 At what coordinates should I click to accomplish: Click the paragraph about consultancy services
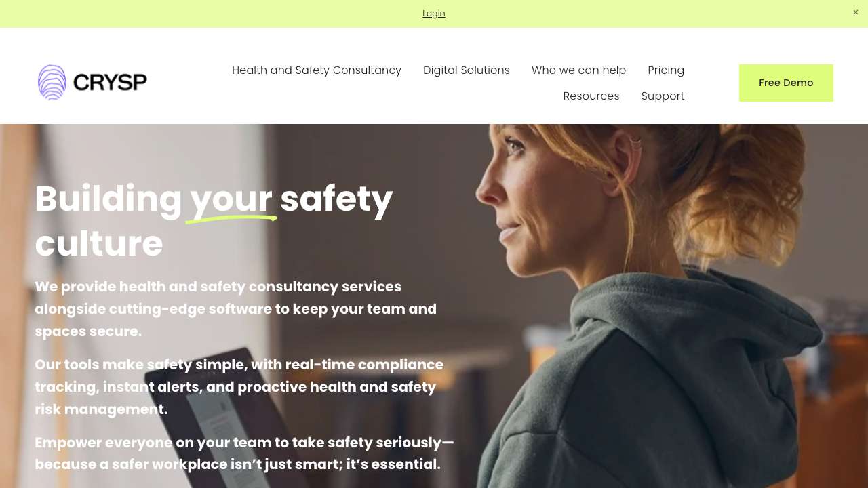click(x=236, y=309)
